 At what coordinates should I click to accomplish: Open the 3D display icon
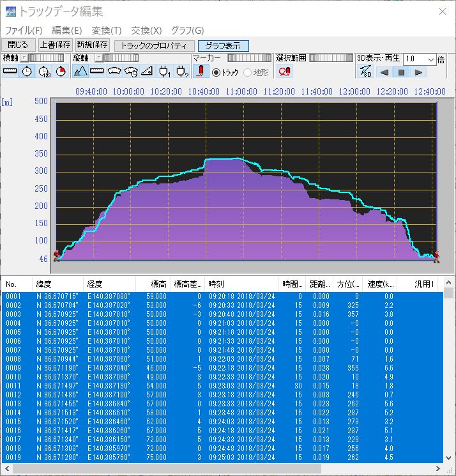click(365, 72)
